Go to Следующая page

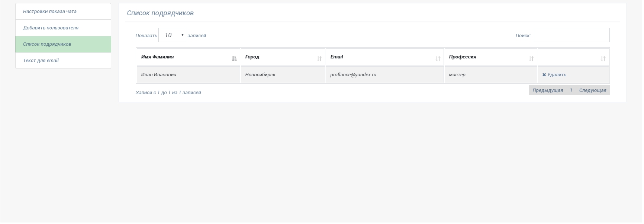(x=592, y=90)
